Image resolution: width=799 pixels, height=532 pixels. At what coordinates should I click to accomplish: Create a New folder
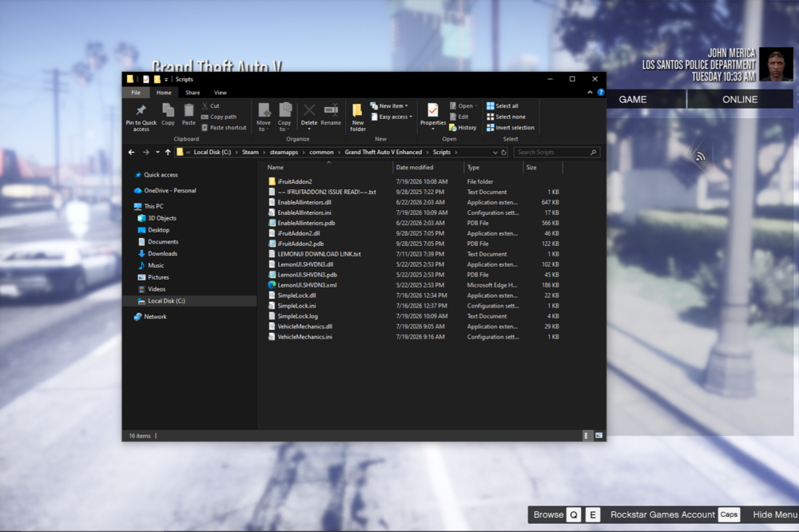(358, 117)
